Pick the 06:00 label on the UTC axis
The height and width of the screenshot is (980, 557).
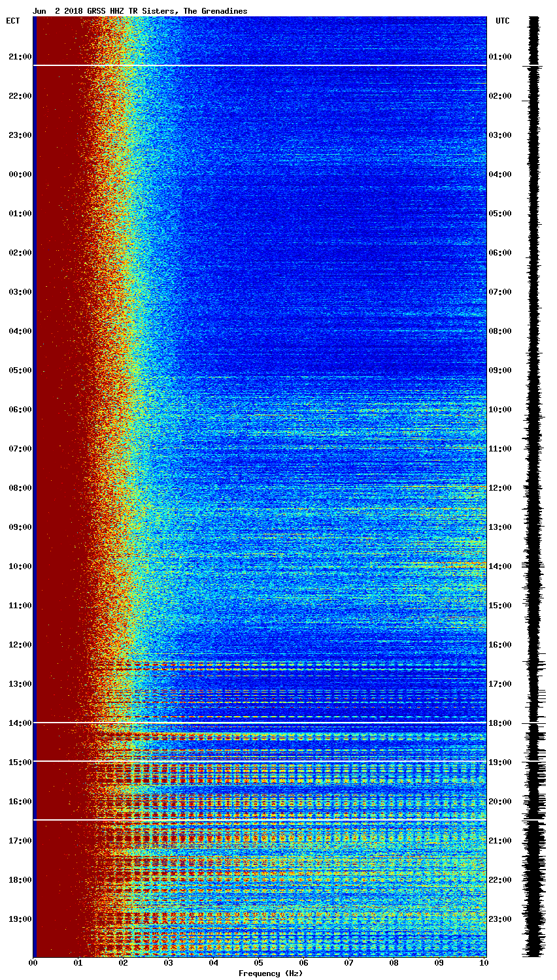tap(500, 253)
